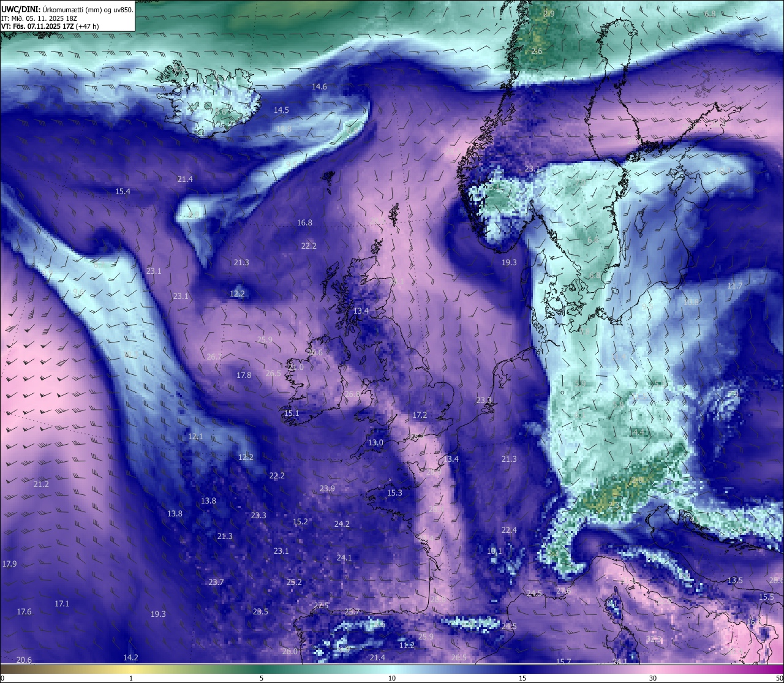
Task: Select the 17.2 value over England
Action: pos(420,415)
